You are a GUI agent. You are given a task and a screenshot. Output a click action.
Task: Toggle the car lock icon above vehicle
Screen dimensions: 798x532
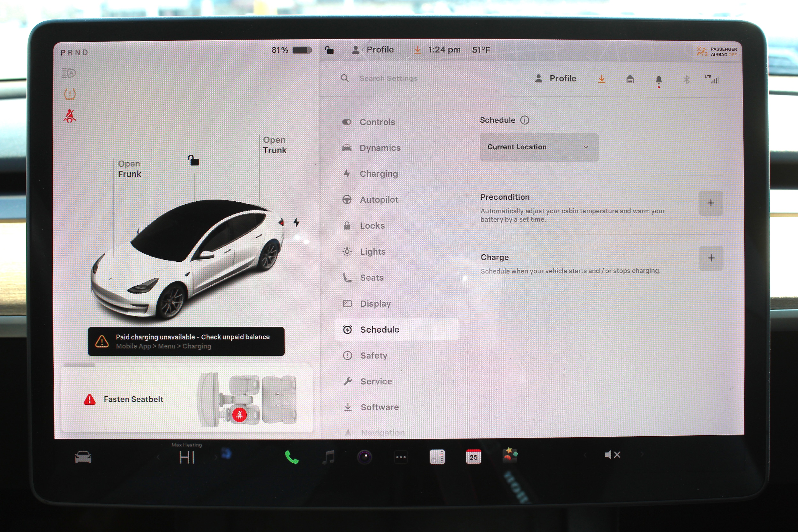click(x=194, y=160)
